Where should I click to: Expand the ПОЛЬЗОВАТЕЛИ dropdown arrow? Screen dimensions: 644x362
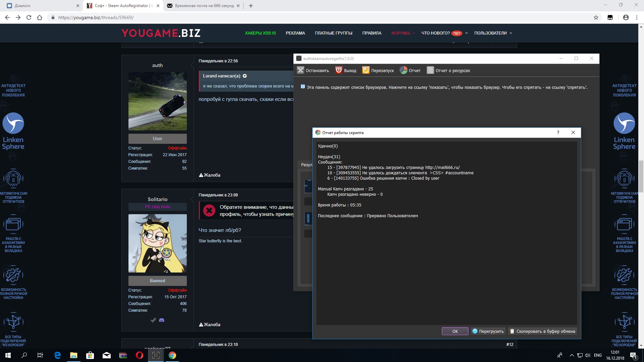pyautogui.click(x=511, y=33)
